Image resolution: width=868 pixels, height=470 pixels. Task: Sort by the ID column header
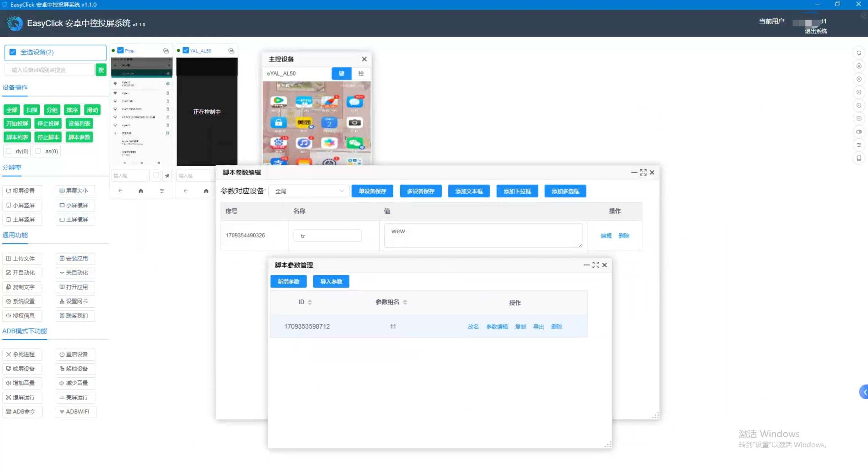coord(305,302)
